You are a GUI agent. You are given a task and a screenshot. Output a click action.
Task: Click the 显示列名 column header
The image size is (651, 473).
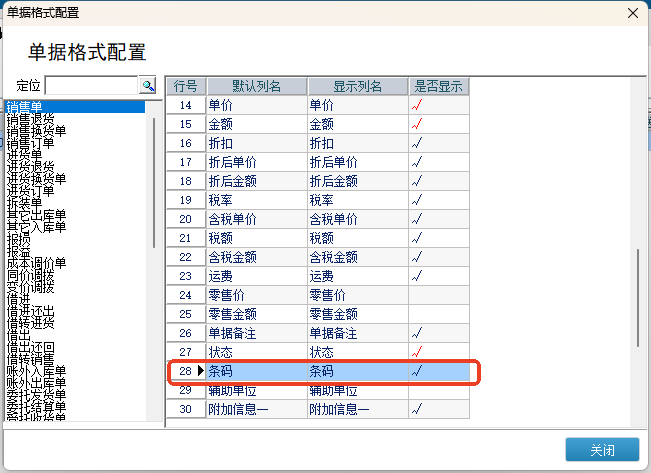358,86
